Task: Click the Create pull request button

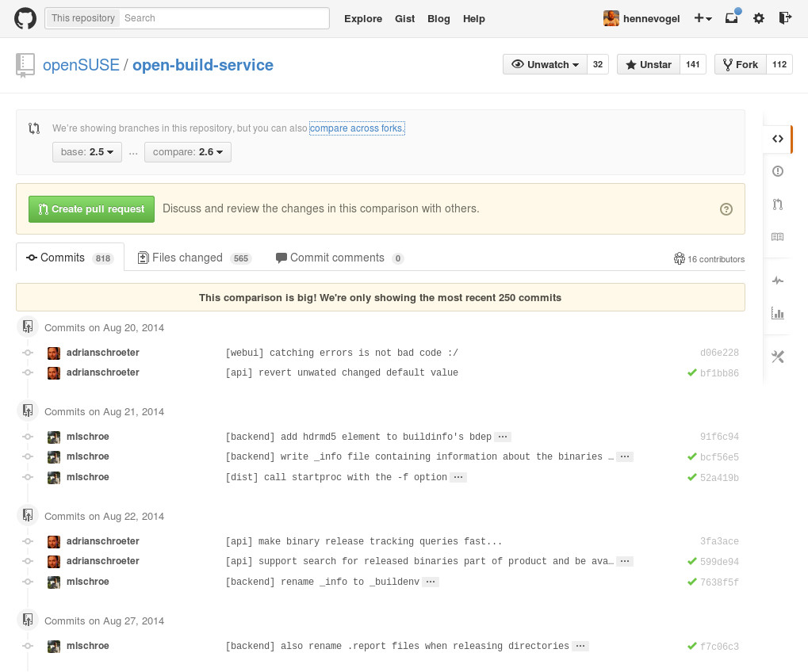Action: coord(91,209)
